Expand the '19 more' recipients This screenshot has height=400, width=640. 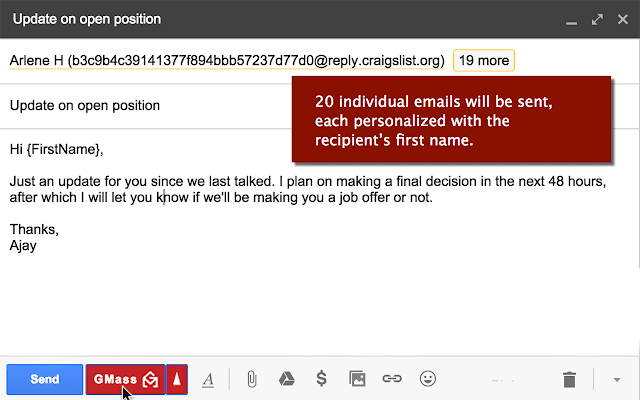484,61
